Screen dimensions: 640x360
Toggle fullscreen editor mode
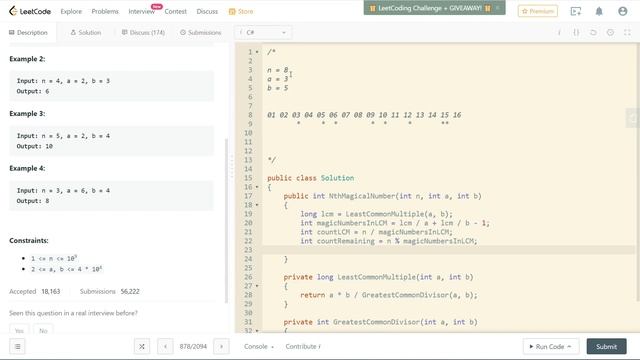pos(627,32)
